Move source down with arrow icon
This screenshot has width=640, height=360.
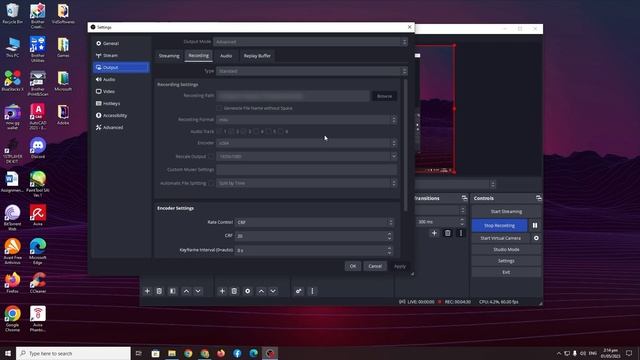point(273,291)
